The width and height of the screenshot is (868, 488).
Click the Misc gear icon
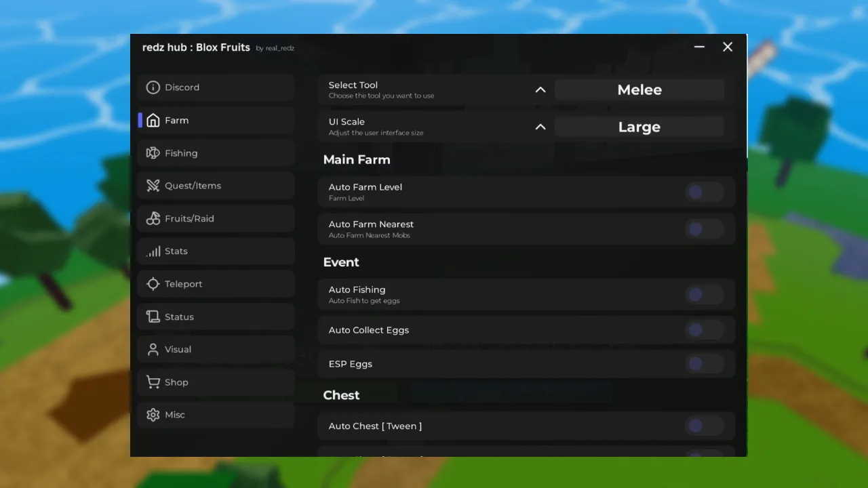(x=153, y=415)
